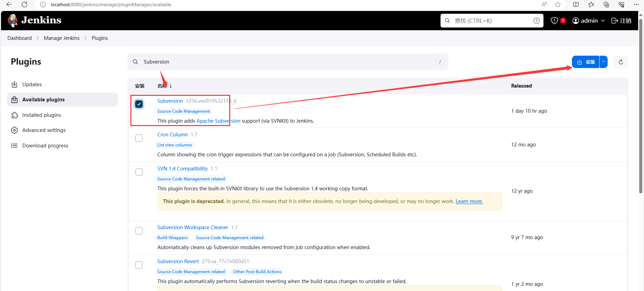The width and height of the screenshot is (644, 291).
Task: Select the SVN 1.4 Compatibility checkbox
Action: pos(139,172)
